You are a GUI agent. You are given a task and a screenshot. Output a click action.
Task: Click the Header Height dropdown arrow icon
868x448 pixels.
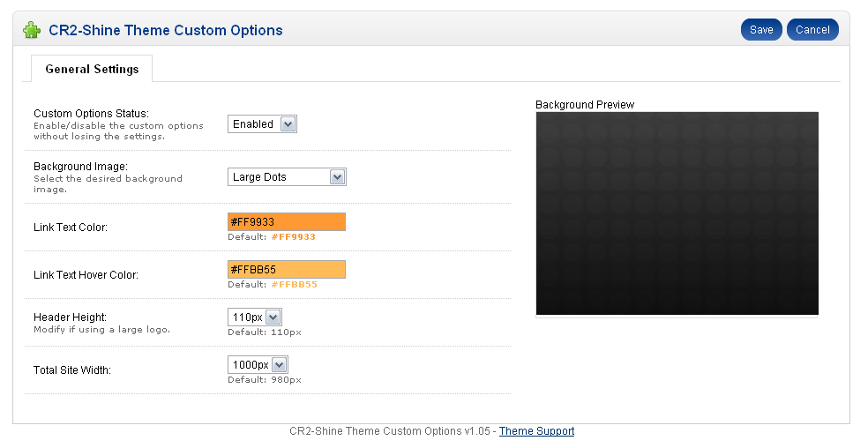point(273,317)
